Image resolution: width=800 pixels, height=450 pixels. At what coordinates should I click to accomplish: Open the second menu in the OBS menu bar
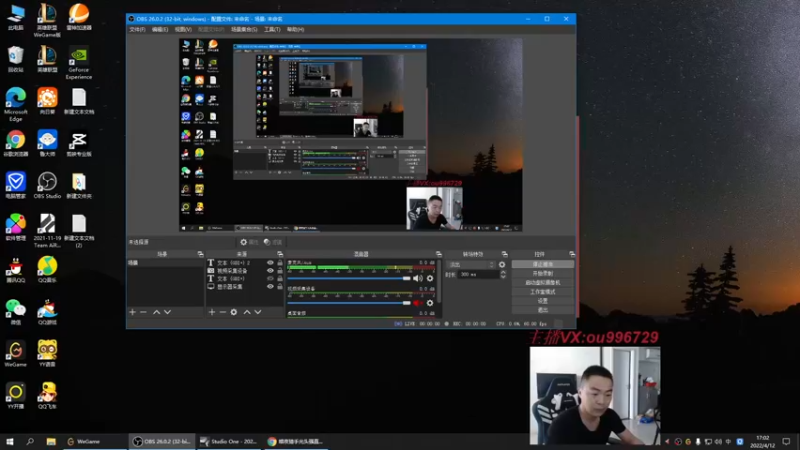[160, 30]
